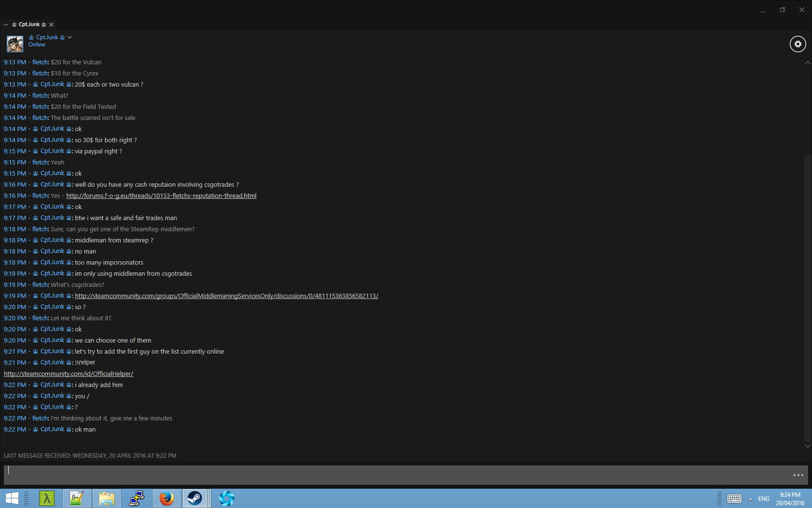Show hidden system tray icons
Screen dimensions: 812x508
(750, 499)
